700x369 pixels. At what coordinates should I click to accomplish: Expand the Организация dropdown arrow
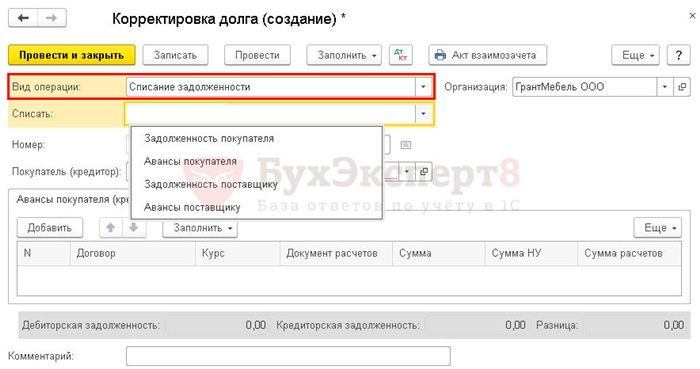(665, 87)
